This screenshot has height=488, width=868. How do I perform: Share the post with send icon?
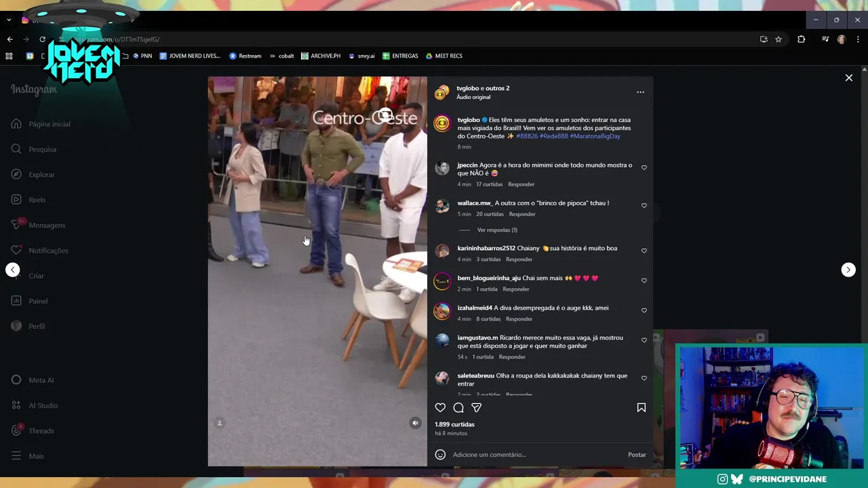click(477, 407)
